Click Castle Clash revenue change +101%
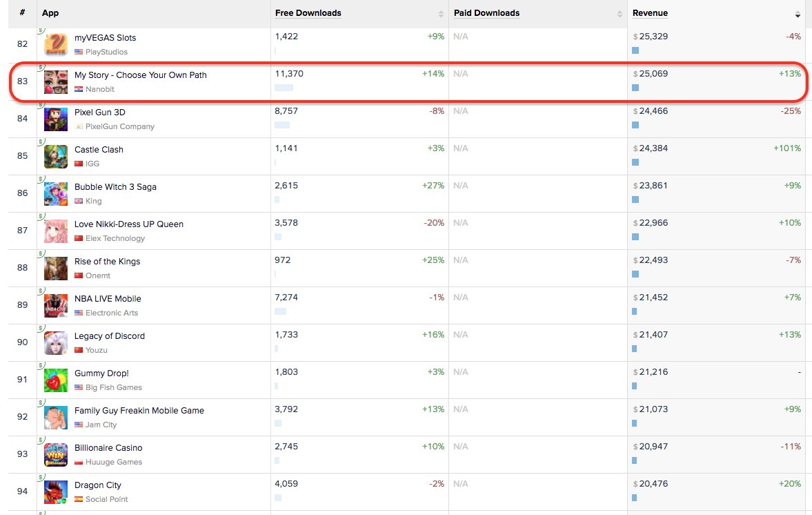Screen dimensions: 812x515 (787, 148)
